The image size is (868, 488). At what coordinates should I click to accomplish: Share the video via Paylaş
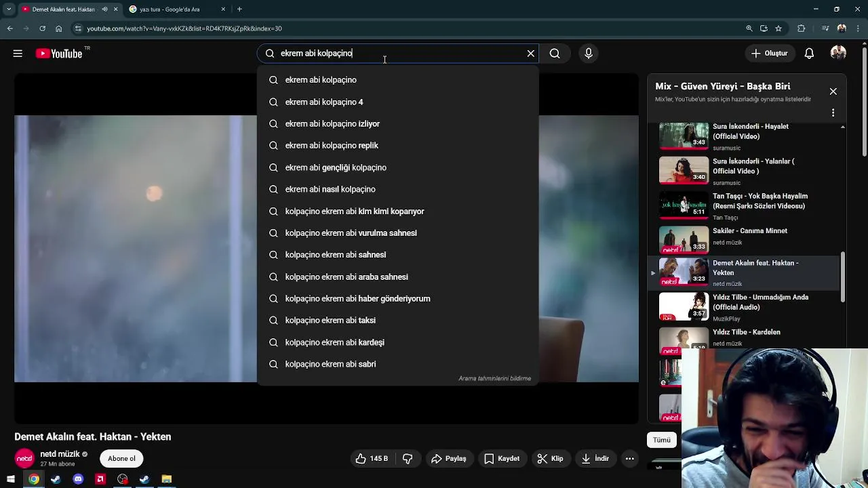(x=449, y=459)
